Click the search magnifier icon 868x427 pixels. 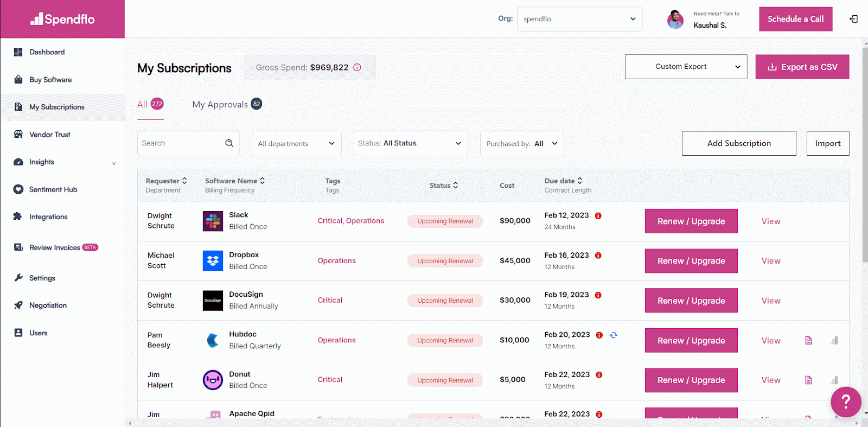tap(229, 143)
